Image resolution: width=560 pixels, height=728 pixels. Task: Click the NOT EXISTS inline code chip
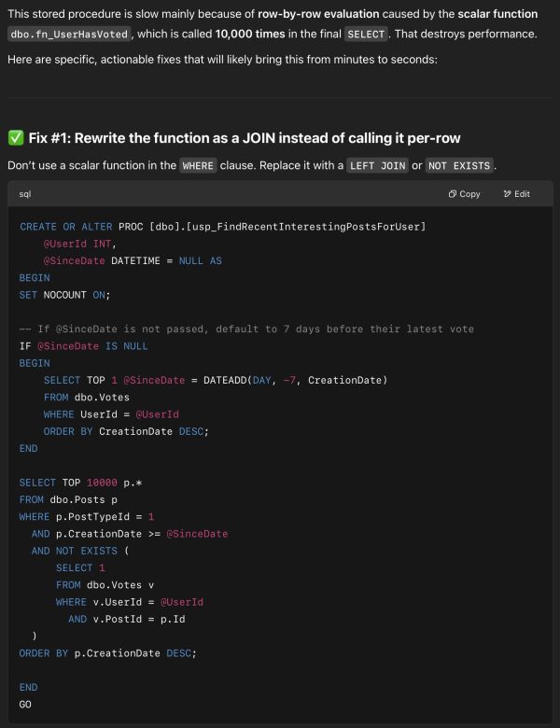pos(459,165)
